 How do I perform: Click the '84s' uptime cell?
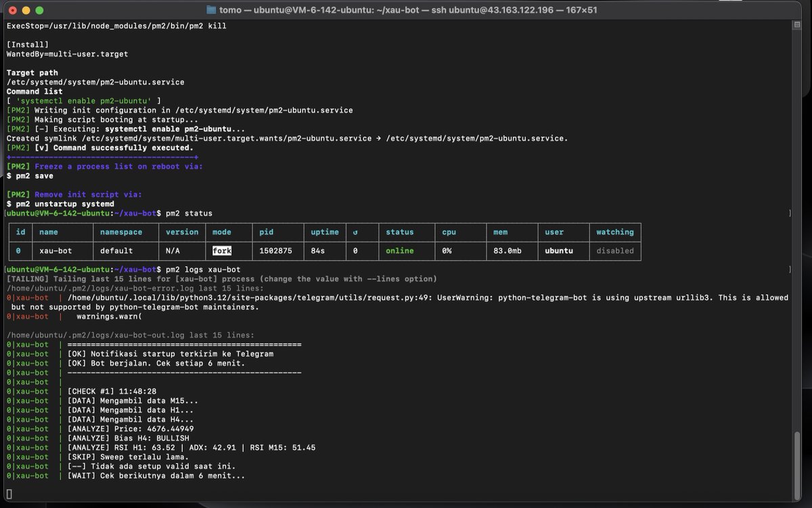click(x=318, y=251)
